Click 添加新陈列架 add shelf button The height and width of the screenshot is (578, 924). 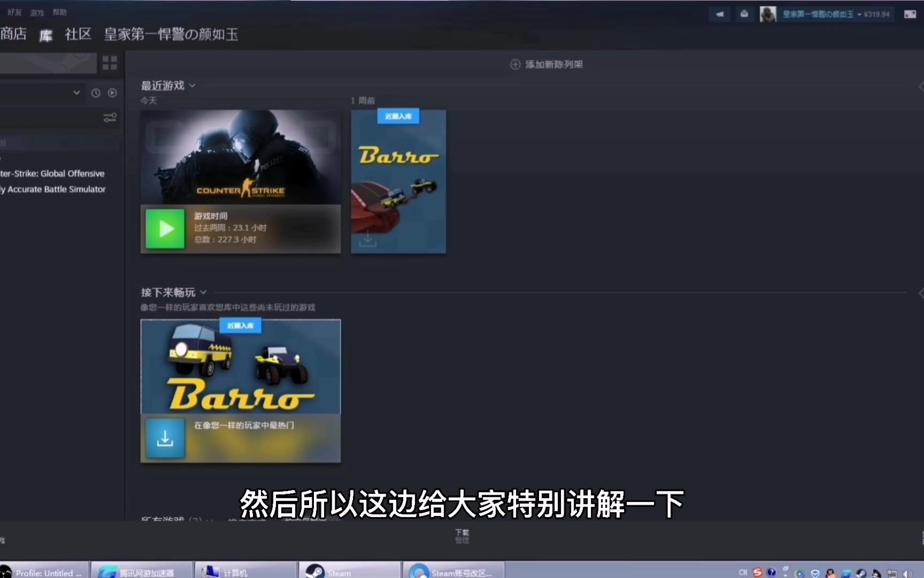[x=546, y=64]
